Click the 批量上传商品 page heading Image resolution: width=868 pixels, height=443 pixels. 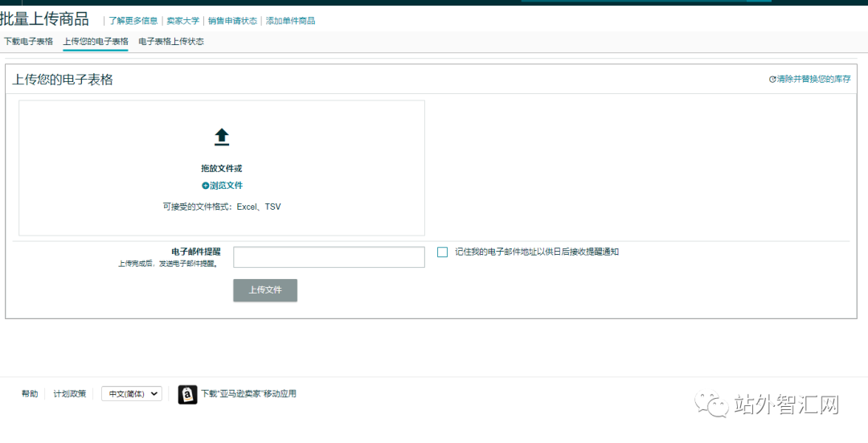(x=44, y=19)
